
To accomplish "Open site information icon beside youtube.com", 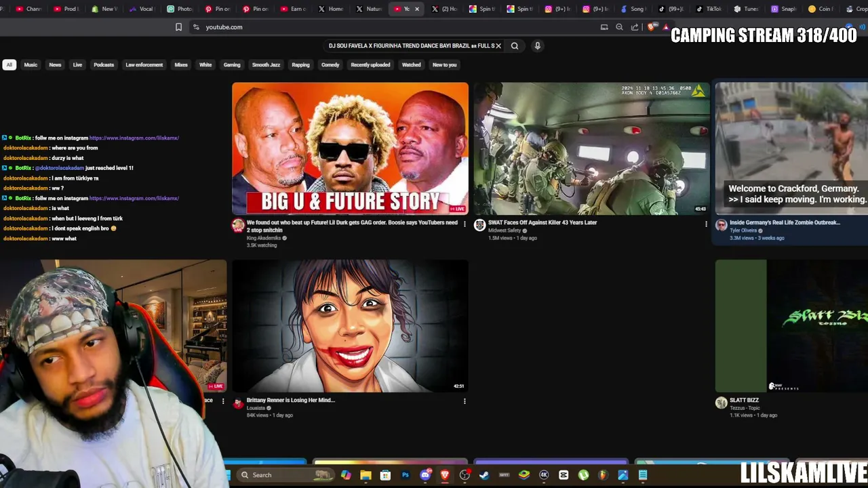I will point(196,27).
